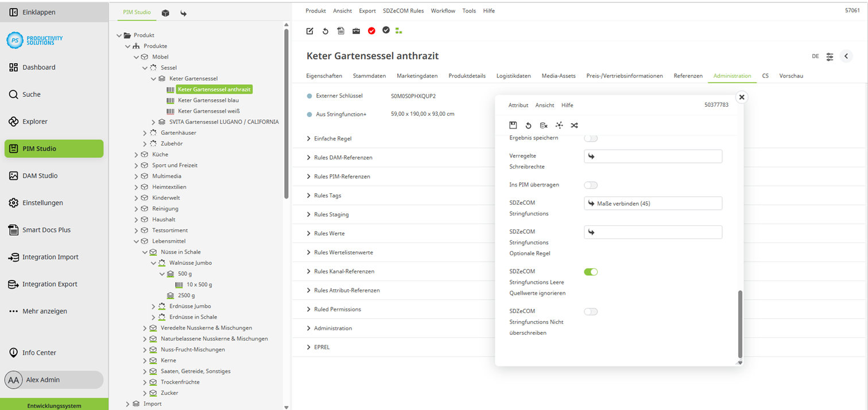
Task: Enable the 'Ergebnis speichern' toggle
Action: [591, 138]
